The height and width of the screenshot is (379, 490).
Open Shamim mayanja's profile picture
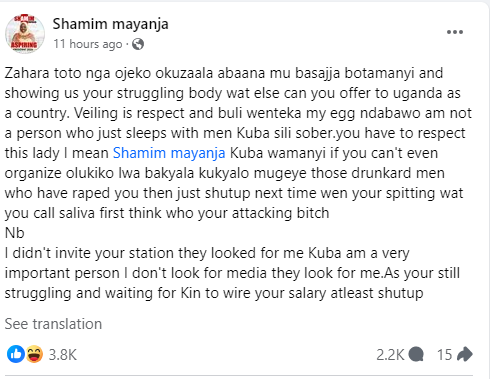point(25,33)
